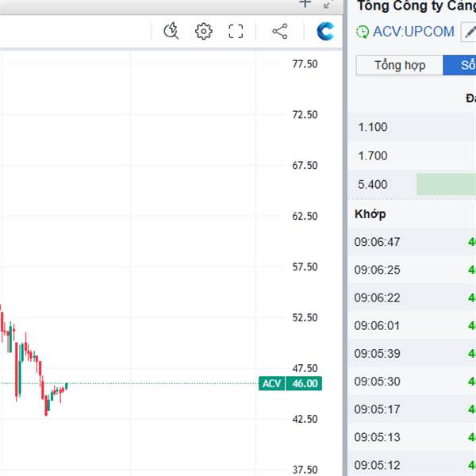Select the 09:06:25 trade row
The image size is (476, 476).
click(412, 270)
